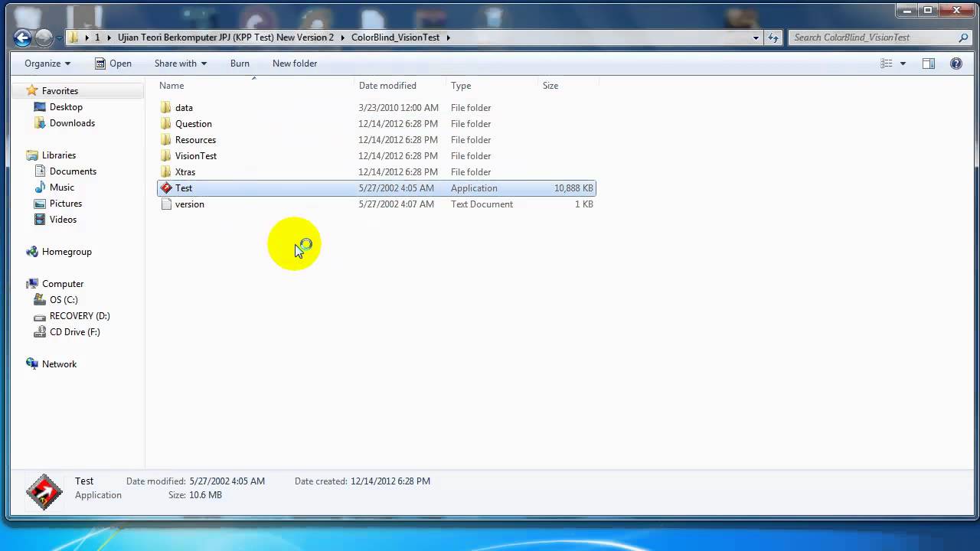Viewport: 980px width, 551px height.
Task: Select Computer in navigation pane
Action: pyautogui.click(x=63, y=284)
